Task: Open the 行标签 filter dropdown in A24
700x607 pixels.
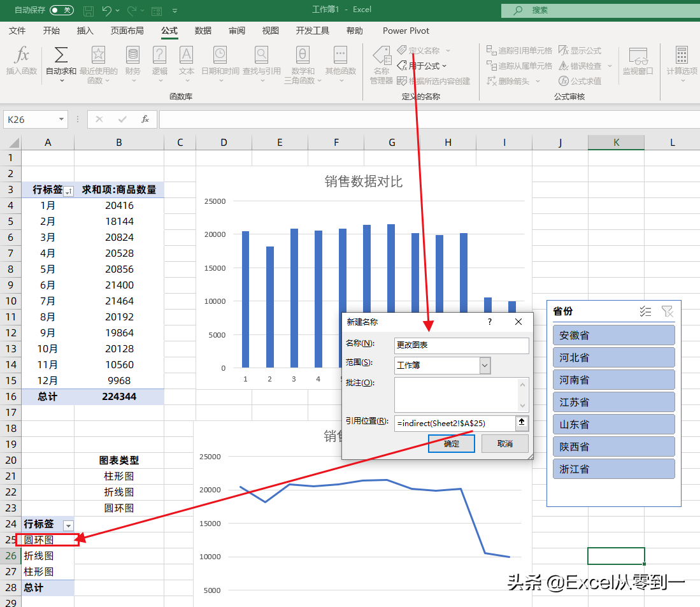Action: click(x=68, y=525)
